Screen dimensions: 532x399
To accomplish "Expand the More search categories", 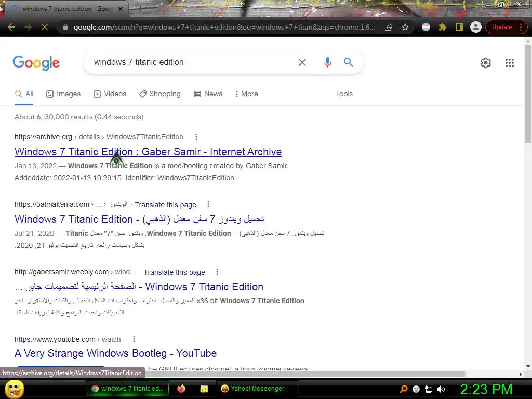I will pos(247,94).
